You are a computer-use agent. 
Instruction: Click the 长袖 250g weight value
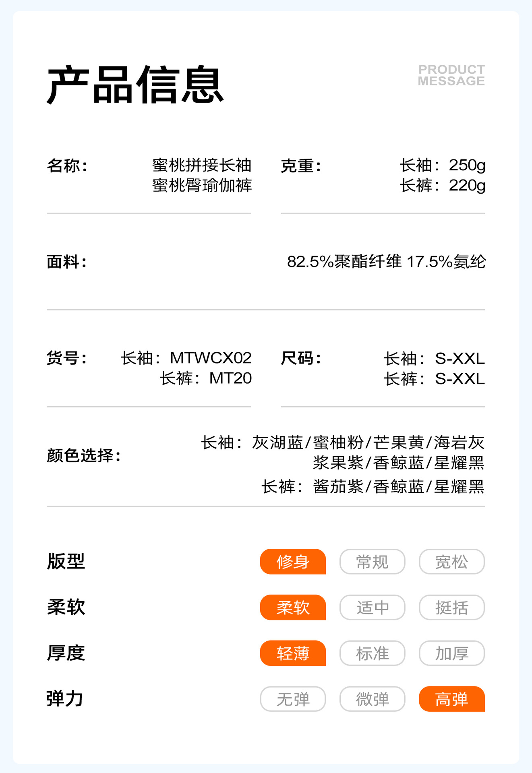[x=442, y=165]
